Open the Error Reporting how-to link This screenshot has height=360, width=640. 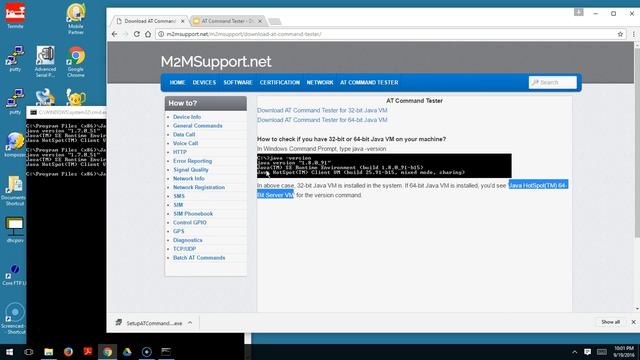click(x=192, y=161)
